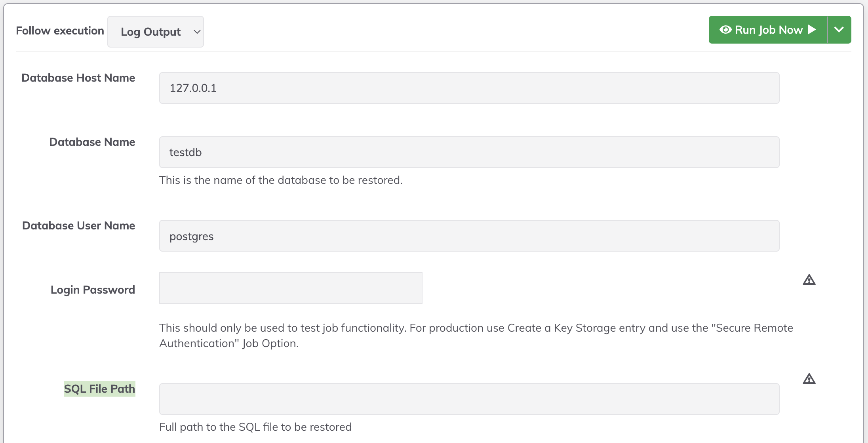This screenshot has height=443, width=868.
Task: Focus the Database Host Name field
Action: pos(469,88)
